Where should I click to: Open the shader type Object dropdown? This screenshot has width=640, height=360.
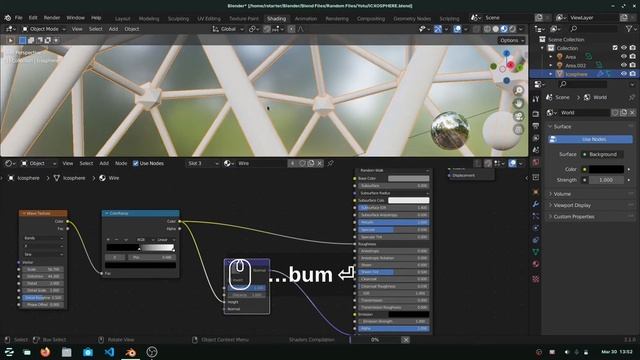pos(38,163)
